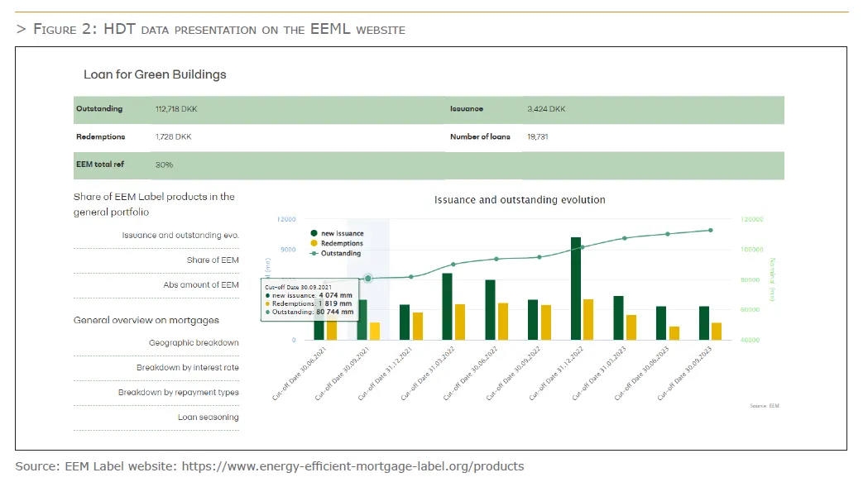The height and width of the screenshot is (482, 868).
Task: Open the 'Loan seasoning' overview
Action: tap(208, 418)
